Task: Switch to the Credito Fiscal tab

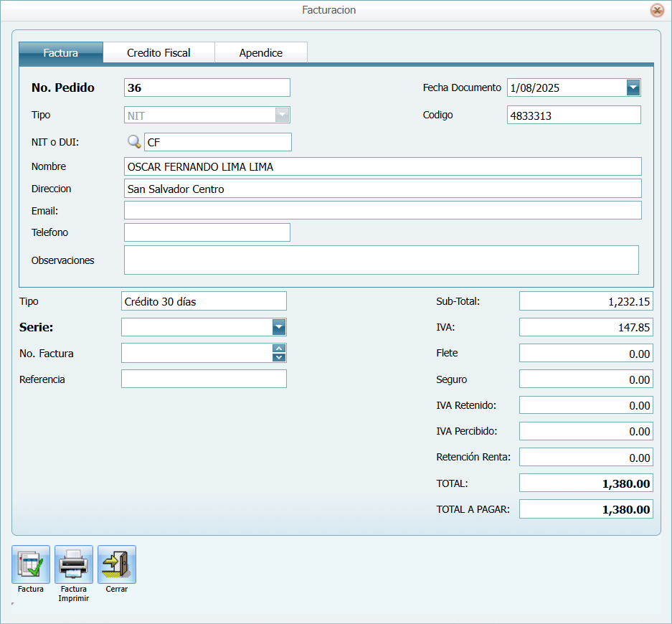Action: pos(158,52)
